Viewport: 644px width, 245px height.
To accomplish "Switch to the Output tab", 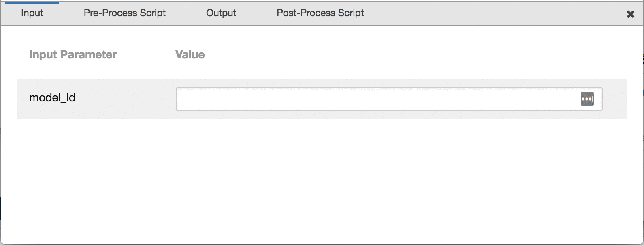I will (221, 13).
